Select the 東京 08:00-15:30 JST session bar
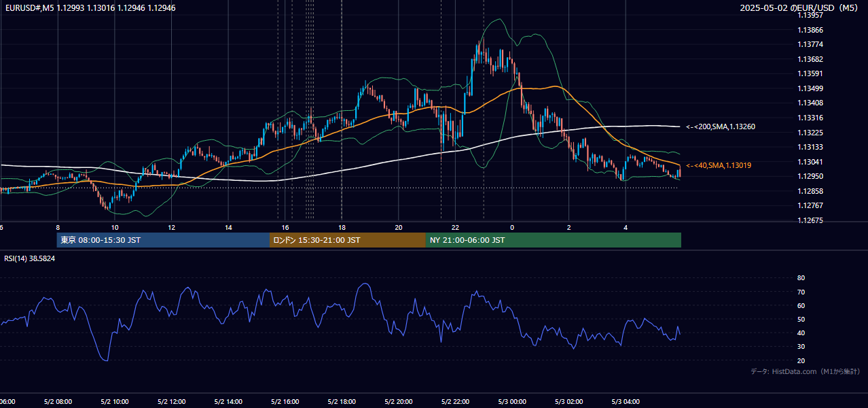Viewport: 868px width, 408px height. tap(163, 240)
